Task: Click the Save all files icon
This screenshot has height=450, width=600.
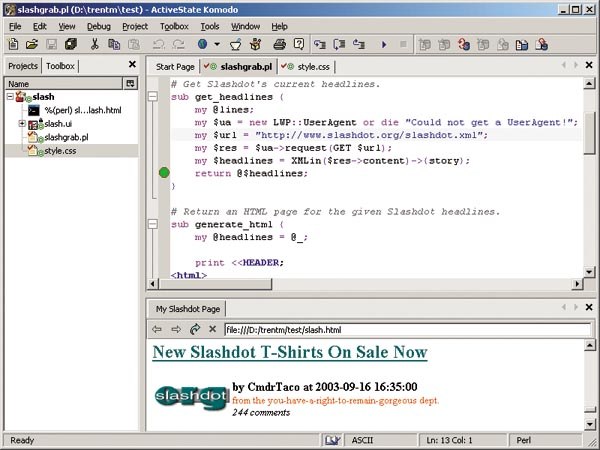Action: [71, 44]
